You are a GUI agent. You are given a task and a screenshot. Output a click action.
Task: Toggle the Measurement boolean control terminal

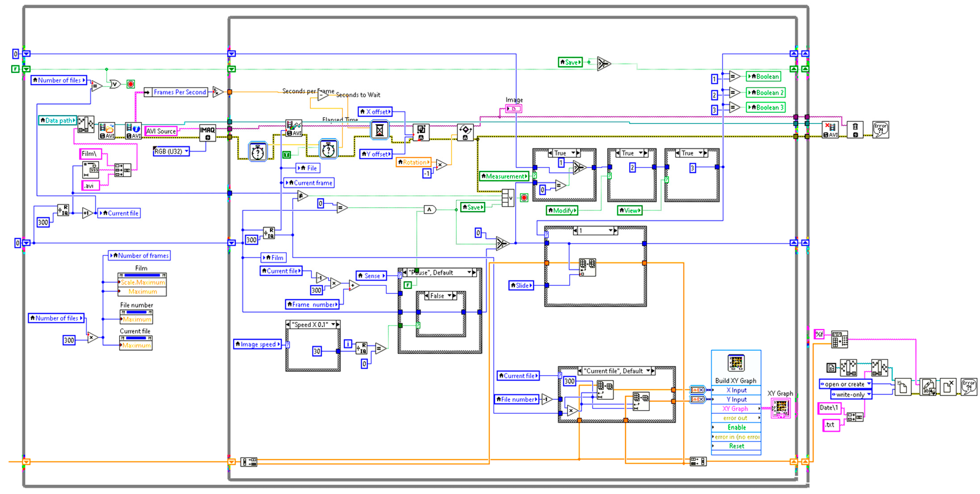click(x=504, y=176)
